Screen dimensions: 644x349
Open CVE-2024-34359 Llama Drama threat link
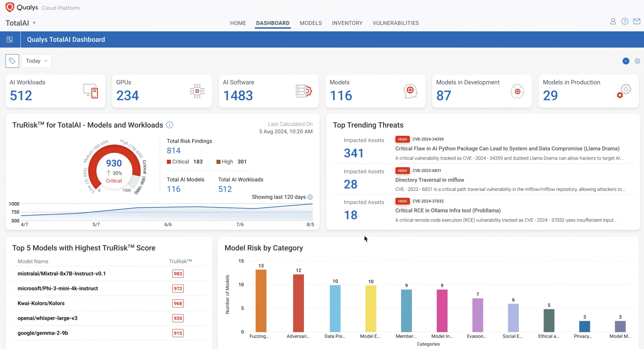507,148
